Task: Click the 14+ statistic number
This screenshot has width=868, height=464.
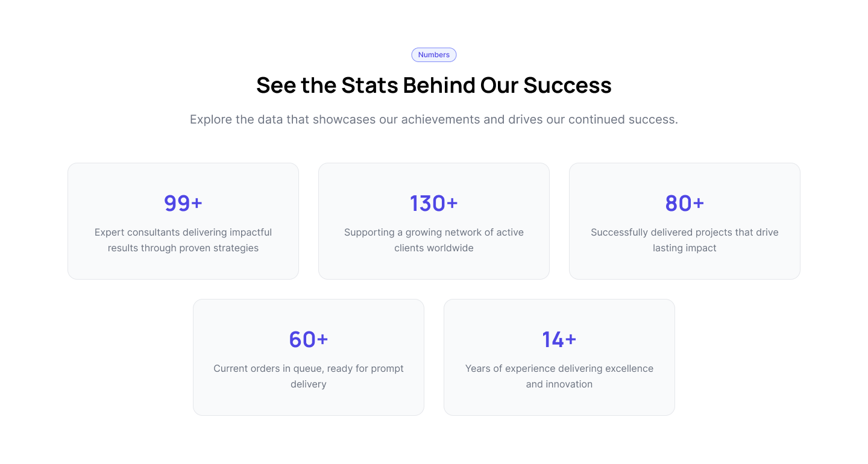Action: coord(559,340)
